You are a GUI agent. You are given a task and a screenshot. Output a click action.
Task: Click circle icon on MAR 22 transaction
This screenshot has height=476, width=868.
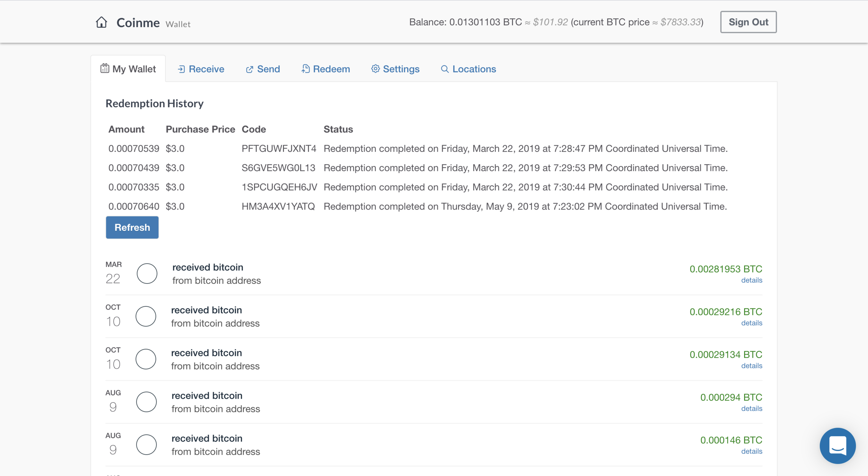point(147,273)
